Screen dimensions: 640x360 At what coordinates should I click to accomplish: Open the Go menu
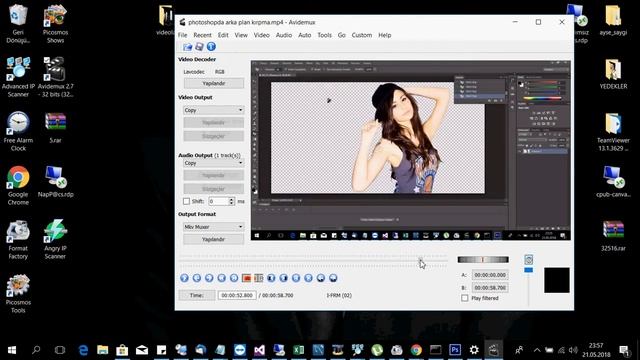point(342,35)
